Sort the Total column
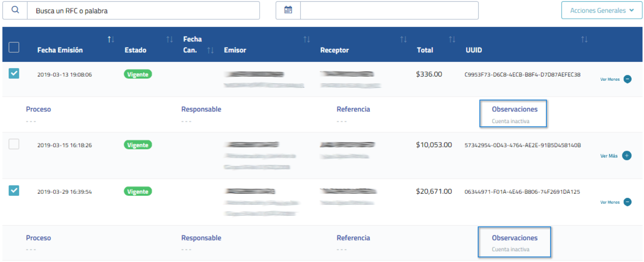This screenshot has width=644, height=262. (452, 39)
